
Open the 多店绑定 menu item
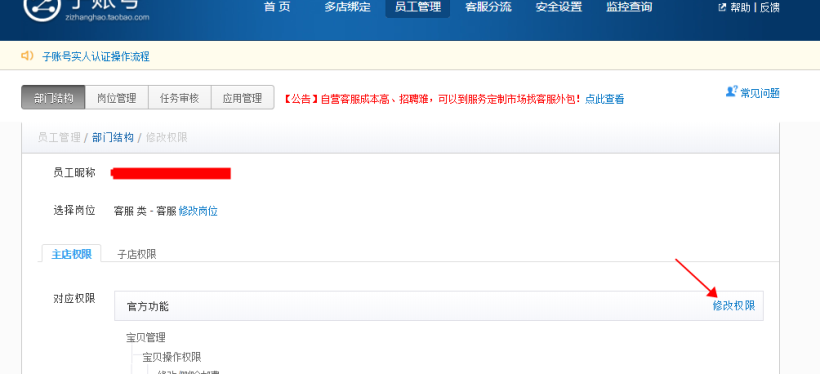pos(347,7)
